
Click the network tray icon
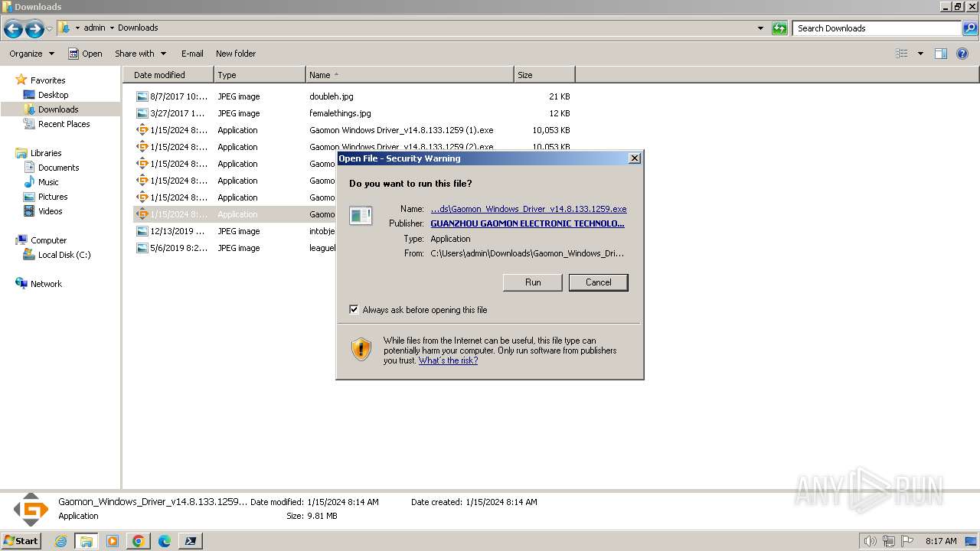pos(889,541)
